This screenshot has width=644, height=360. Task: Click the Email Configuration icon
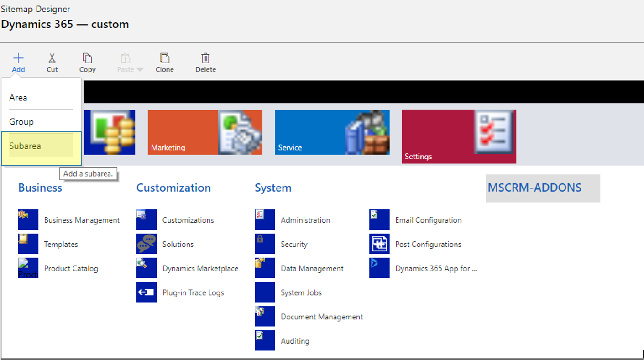(x=379, y=219)
